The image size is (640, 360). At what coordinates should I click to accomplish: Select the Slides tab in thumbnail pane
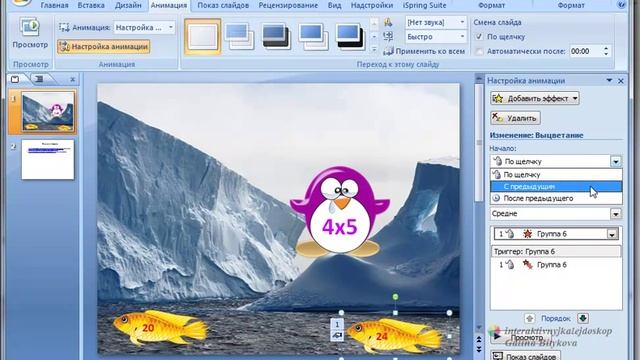pos(16,79)
